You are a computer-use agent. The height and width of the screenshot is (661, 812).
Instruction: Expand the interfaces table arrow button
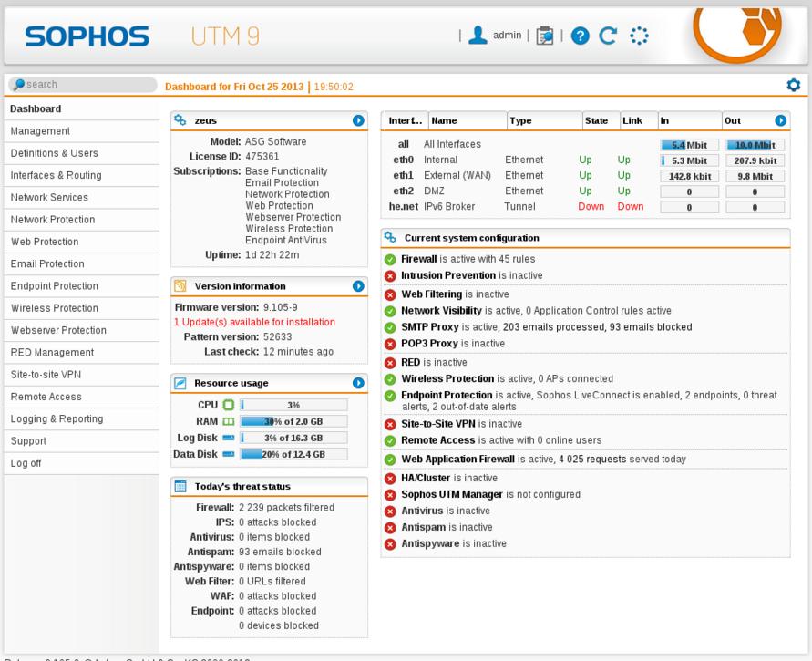click(x=781, y=120)
